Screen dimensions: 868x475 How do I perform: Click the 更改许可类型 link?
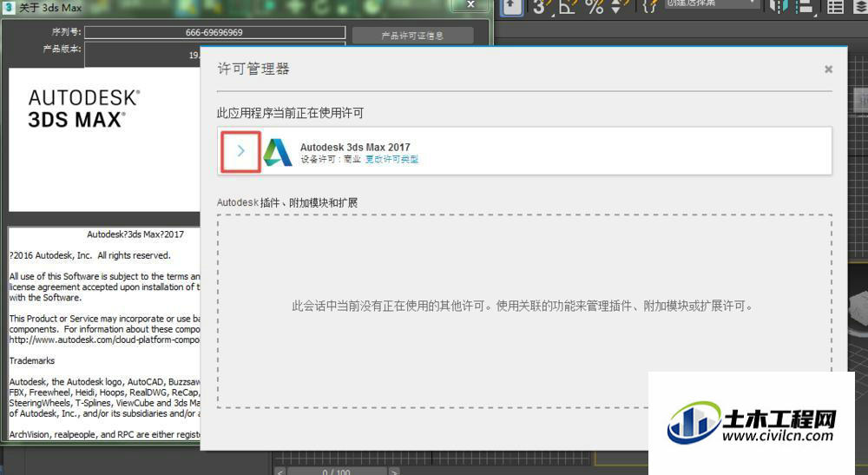click(x=391, y=160)
